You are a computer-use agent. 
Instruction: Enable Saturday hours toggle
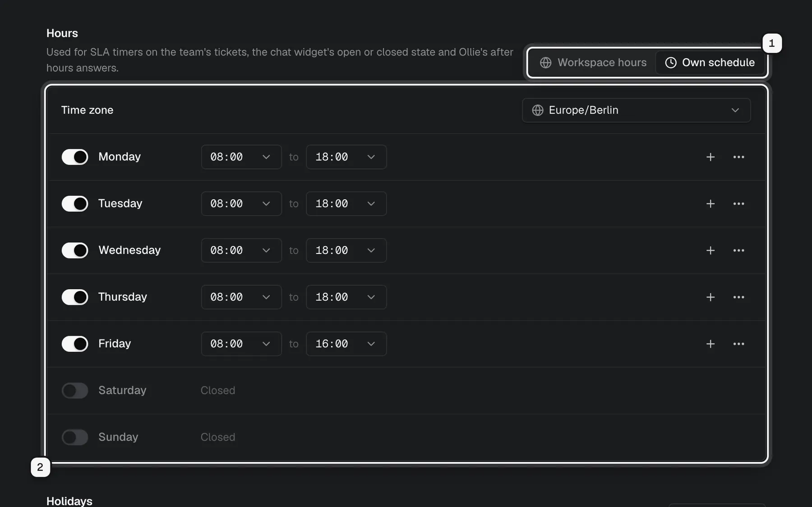pos(75,391)
